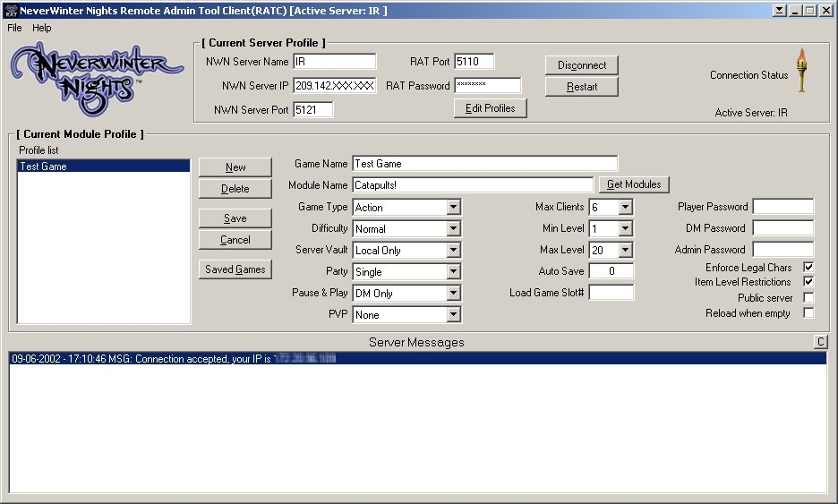The height and width of the screenshot is (504, 838).
Task: Click the RAT app icon in title bar
Action: (11, 11)
